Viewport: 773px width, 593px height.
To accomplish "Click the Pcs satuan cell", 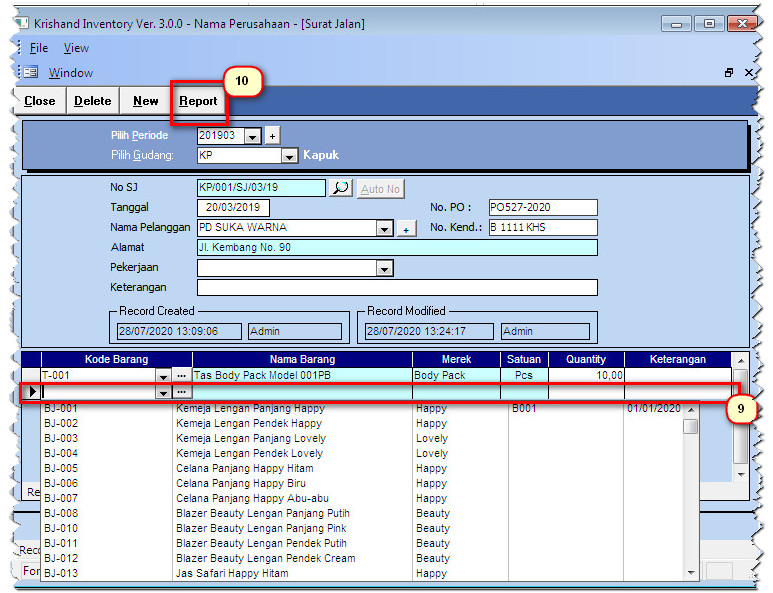I will click(x=524, y=376).
